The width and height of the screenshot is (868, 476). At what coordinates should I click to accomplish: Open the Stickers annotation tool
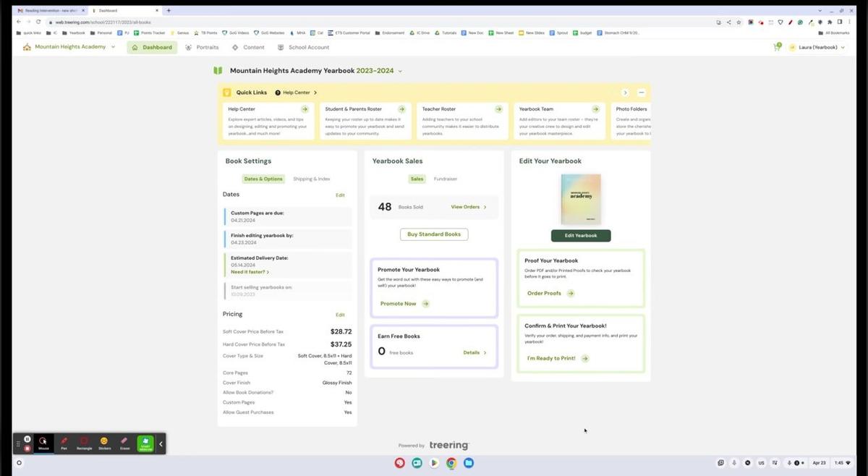(x=104, y=443)
